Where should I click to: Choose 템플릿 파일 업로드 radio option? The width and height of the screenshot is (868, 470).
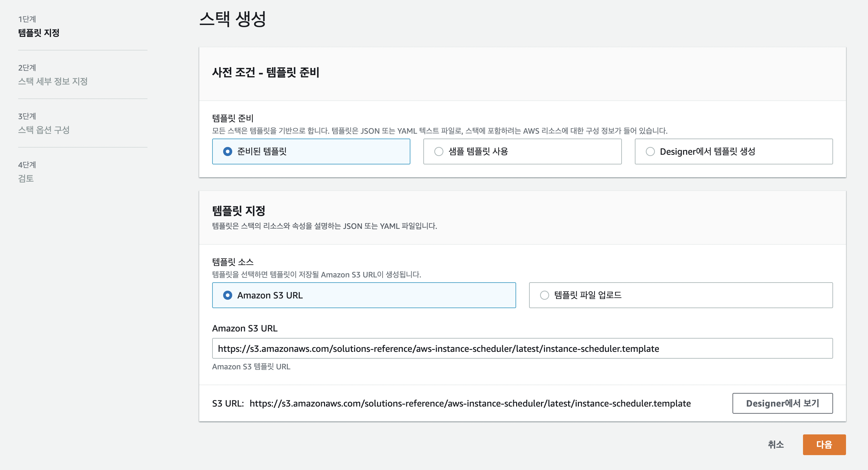coord(544,295)
